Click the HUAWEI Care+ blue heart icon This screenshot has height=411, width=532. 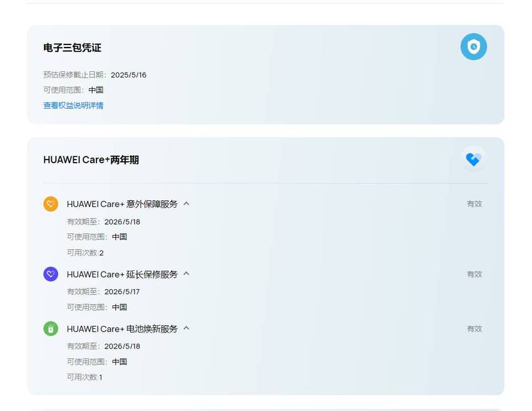474,159
